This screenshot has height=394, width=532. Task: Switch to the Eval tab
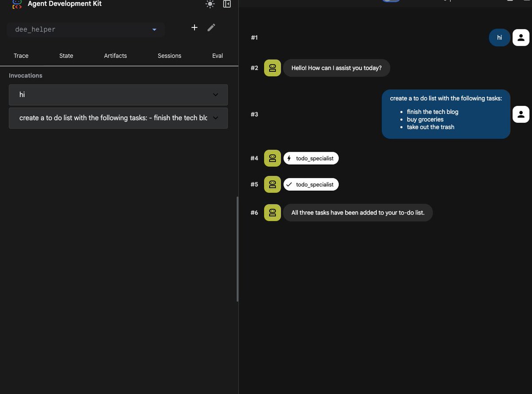(x=217, y=56)
